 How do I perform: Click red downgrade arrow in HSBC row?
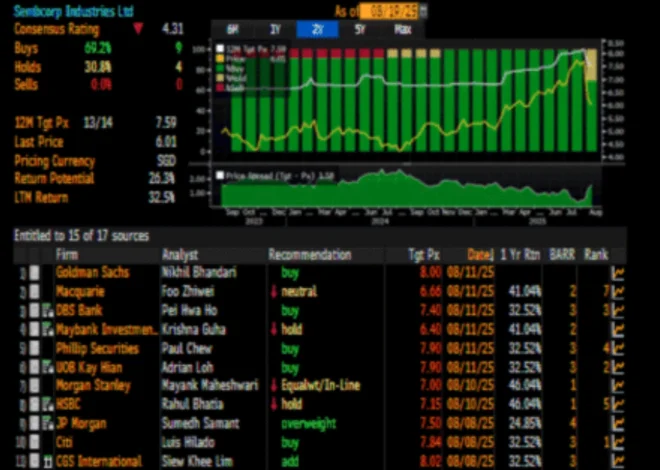click(274, 405)
